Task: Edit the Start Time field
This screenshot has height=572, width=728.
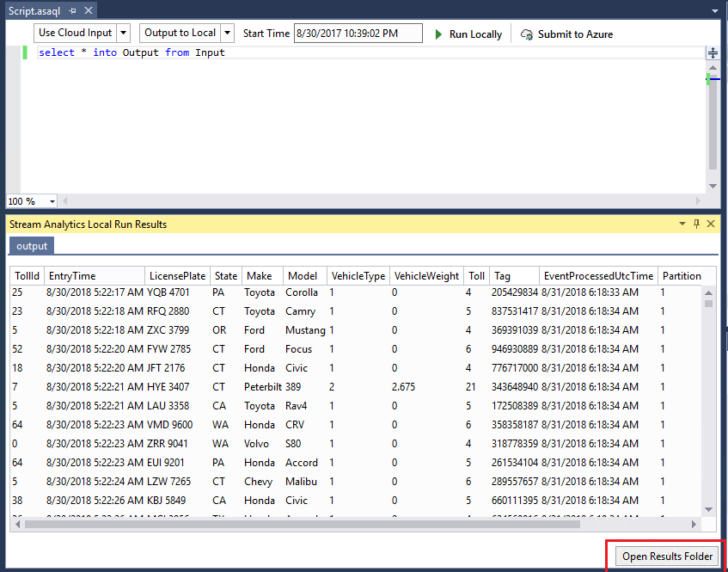Action: point(358,33)
